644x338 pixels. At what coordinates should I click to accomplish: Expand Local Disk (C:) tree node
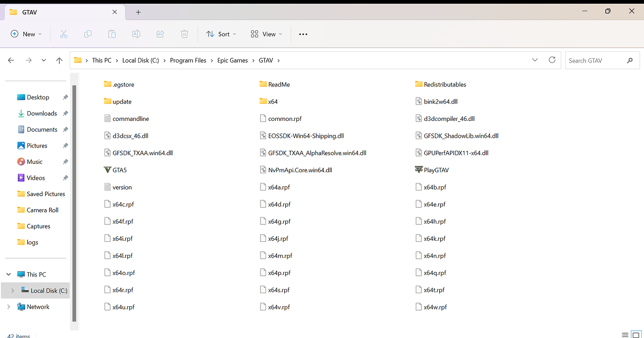tap(13, 290)
